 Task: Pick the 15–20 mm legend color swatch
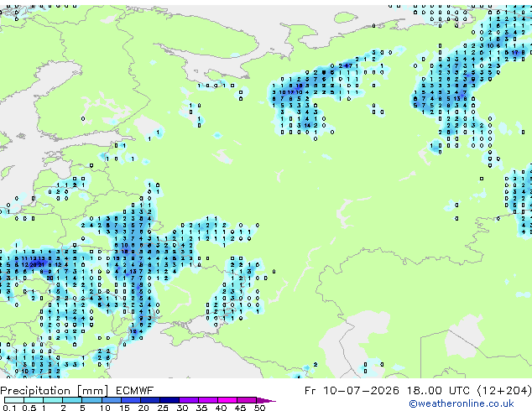pyautogui.click(x=130, y=400)
